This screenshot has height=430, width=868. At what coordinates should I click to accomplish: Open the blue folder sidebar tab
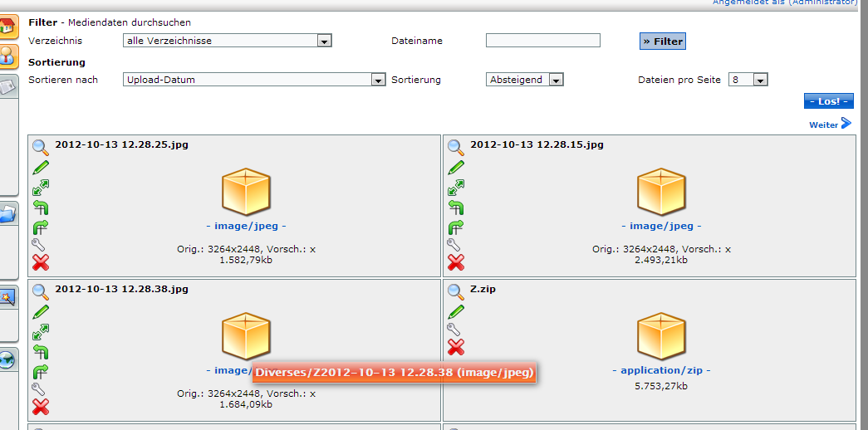point(7,215)
